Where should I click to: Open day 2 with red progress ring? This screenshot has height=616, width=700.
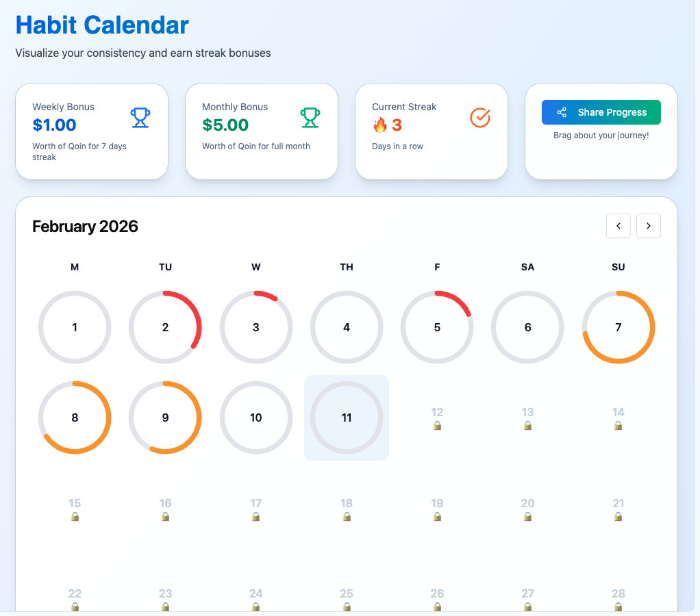tap(165, 327)
